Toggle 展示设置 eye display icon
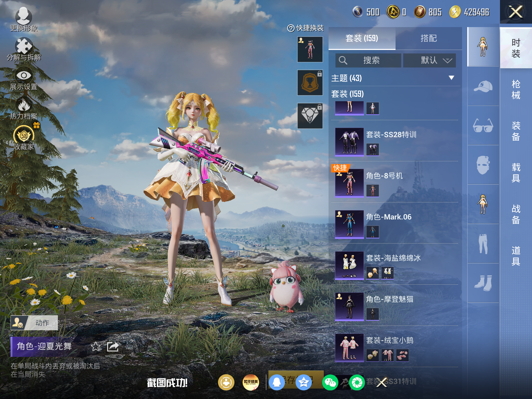Viewport: 532px width, 399px height. (24, 75)
